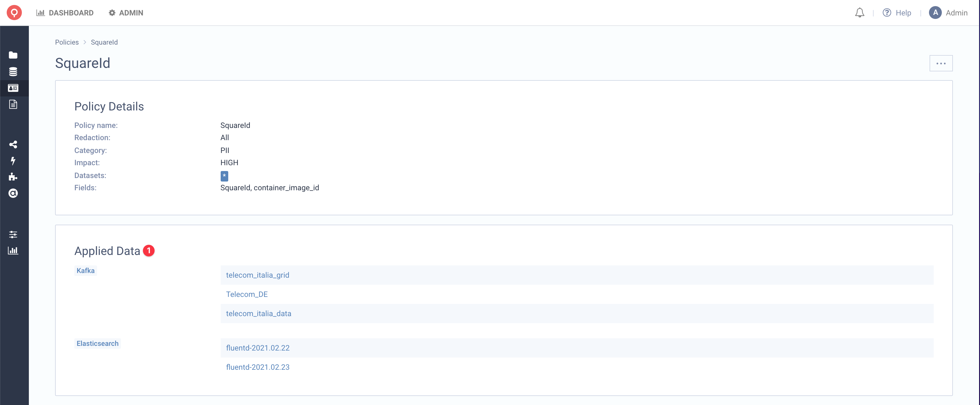The image size is (980, 405).
Task: Open the document sidebar icon
Action: tap(13, 104)
